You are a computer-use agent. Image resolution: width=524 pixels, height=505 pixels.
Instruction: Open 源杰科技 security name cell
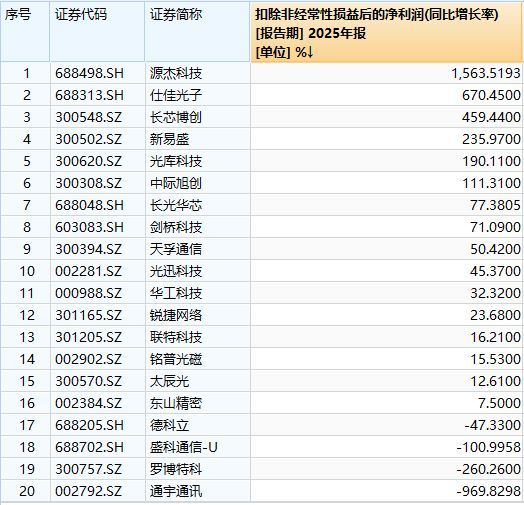pos(176,73)
